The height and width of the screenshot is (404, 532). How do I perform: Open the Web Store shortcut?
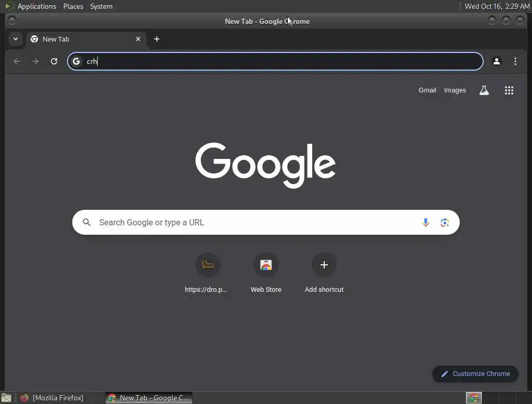(x=266, y=274)
